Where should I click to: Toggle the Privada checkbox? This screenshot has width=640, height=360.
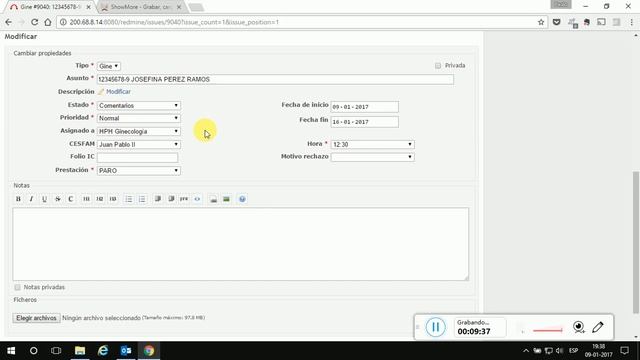438,65
